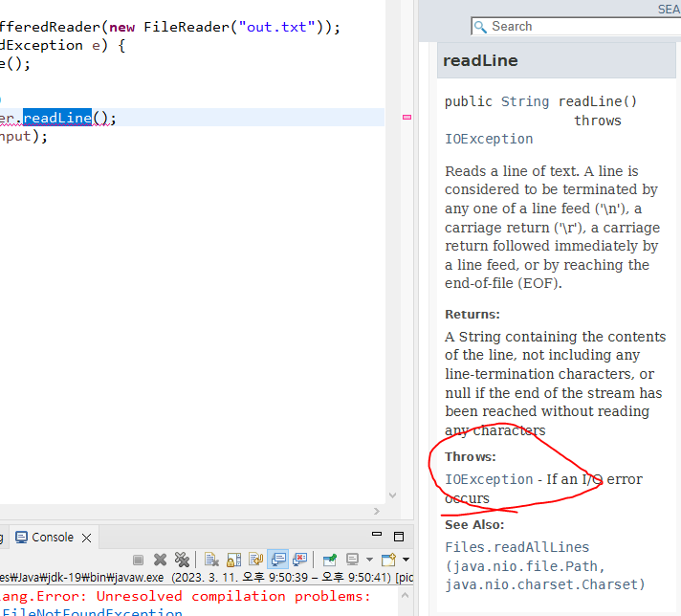Click the highlighted readLine method call in editor

click(57, 118)
